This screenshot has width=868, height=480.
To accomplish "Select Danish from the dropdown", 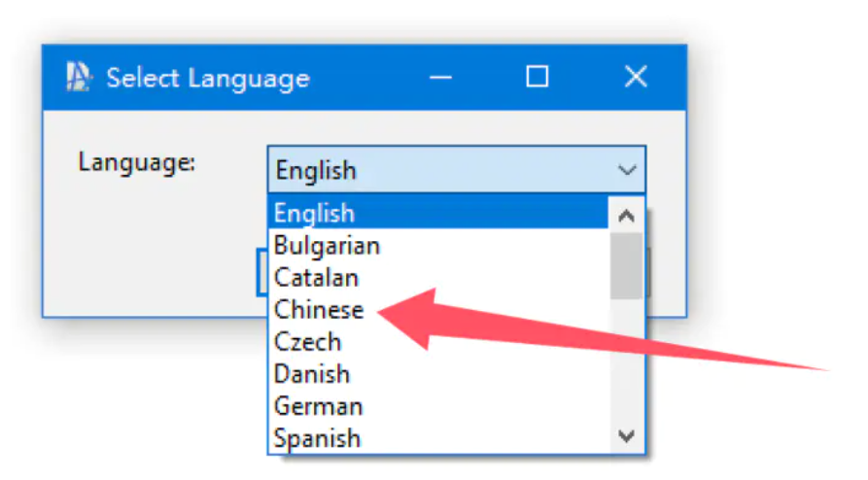I will tap(437, 374).
